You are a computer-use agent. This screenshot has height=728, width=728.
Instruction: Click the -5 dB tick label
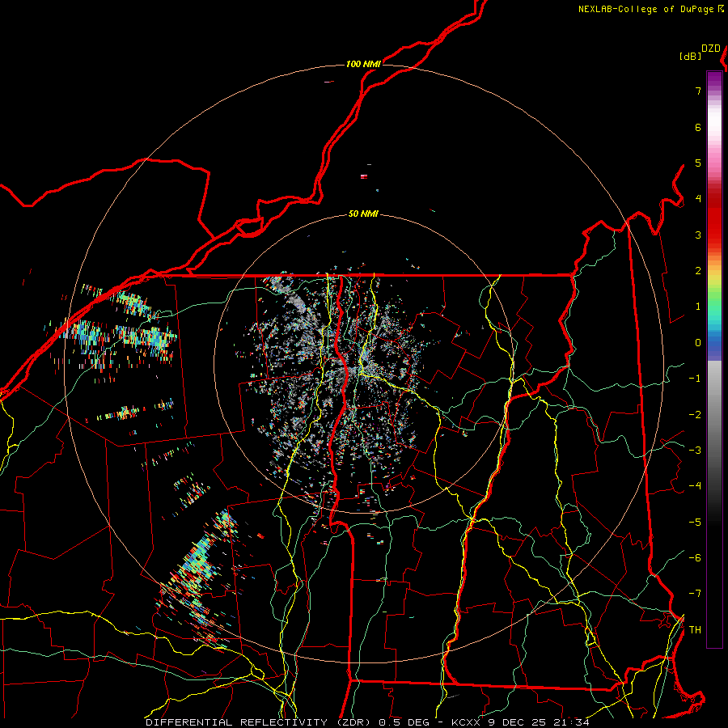(x=695, y=523)
